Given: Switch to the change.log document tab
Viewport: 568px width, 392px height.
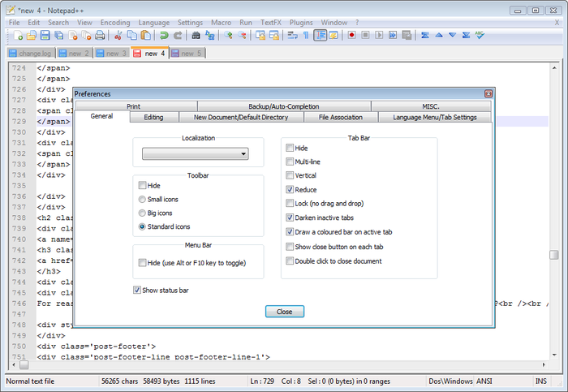Looking at the screenshot, I should pos(31,54).
